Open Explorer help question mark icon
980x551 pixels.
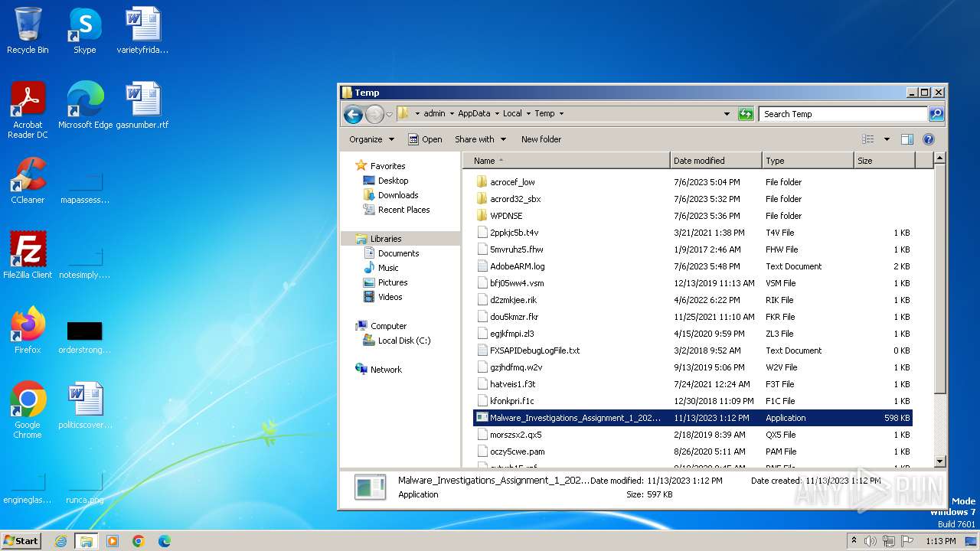coord(929,139)
